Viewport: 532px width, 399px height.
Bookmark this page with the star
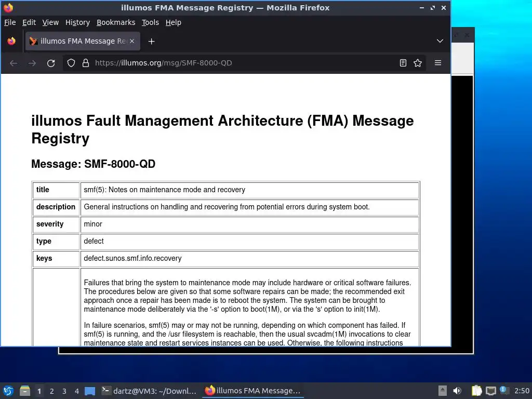[418, 63]
